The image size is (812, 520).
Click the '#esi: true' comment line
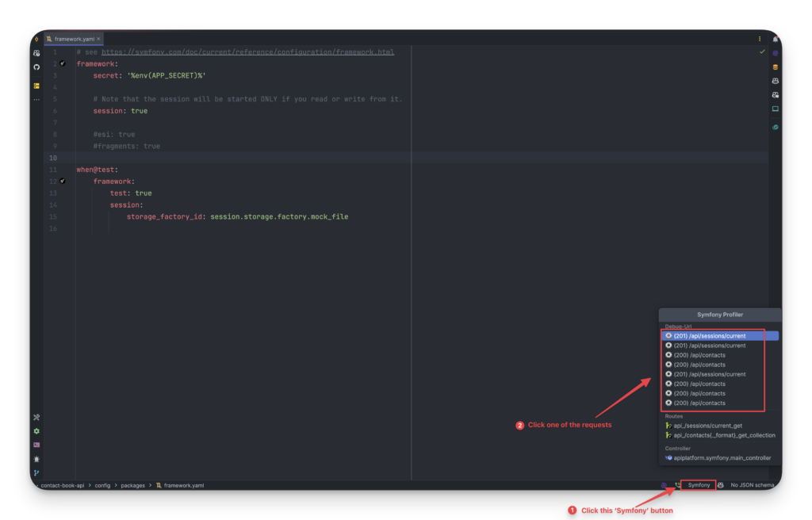(114, 135)
